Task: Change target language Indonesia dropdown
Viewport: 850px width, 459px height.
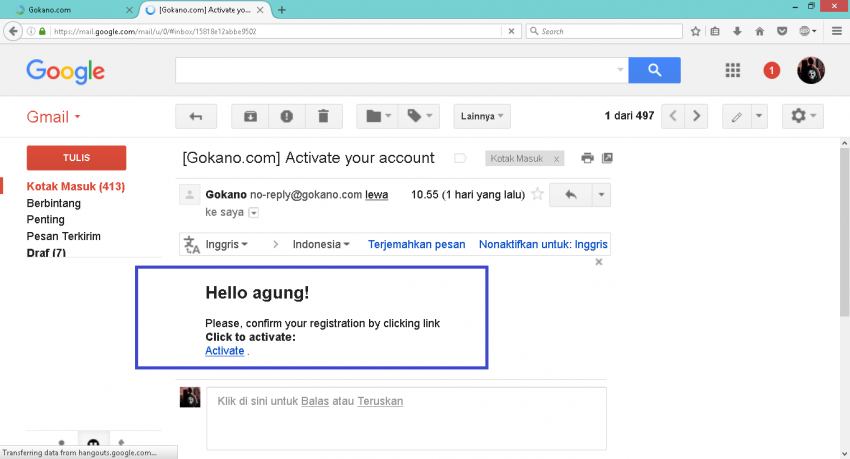Action: (x=321, y=244)
